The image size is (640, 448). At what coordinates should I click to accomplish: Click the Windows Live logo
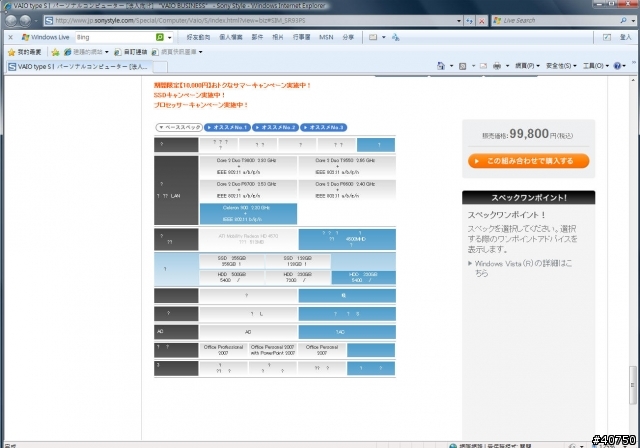click(x=45, y=37)
